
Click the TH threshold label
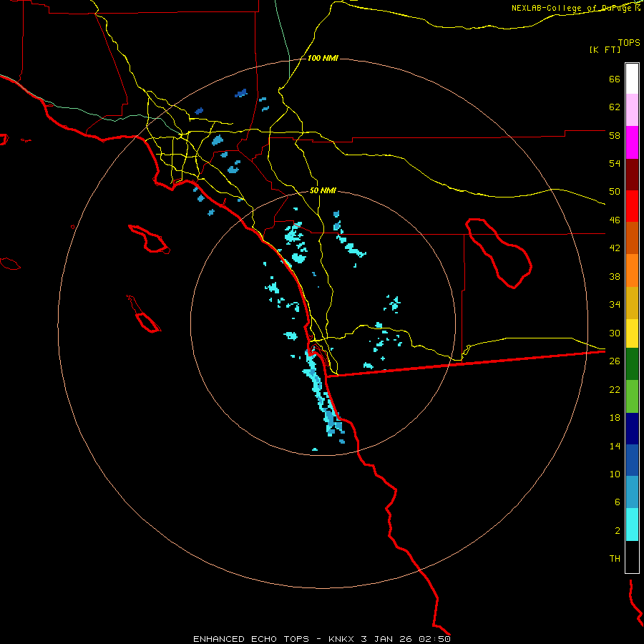615,559
